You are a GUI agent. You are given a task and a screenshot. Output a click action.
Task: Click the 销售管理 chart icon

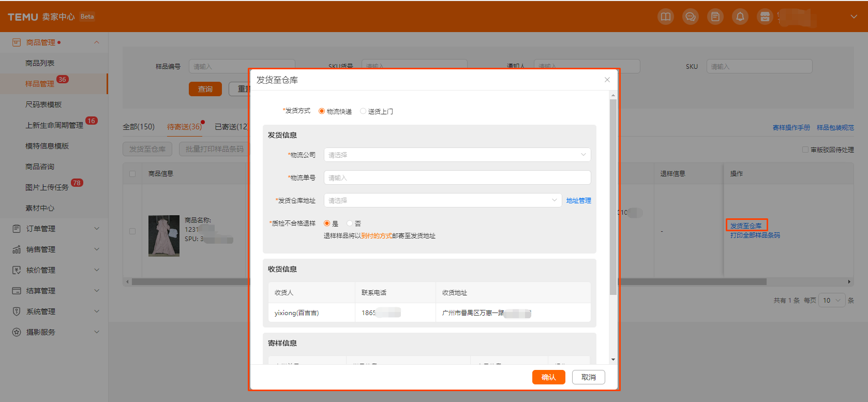(x=17, y=249)
